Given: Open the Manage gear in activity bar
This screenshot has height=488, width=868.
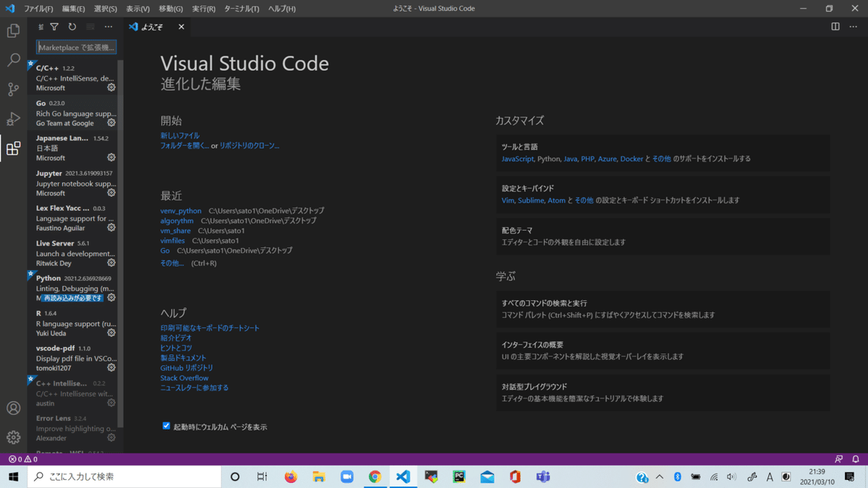Looking at the screenshot, I should [x=13, y=437].
